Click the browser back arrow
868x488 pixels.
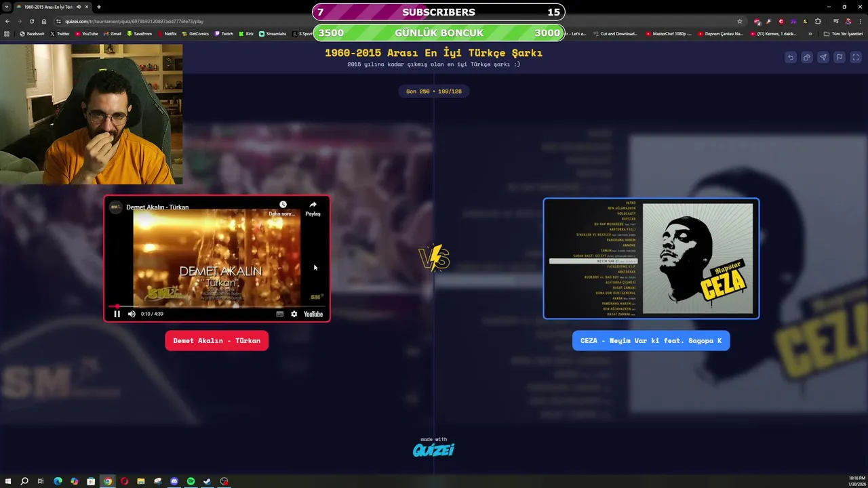point(7,21)
